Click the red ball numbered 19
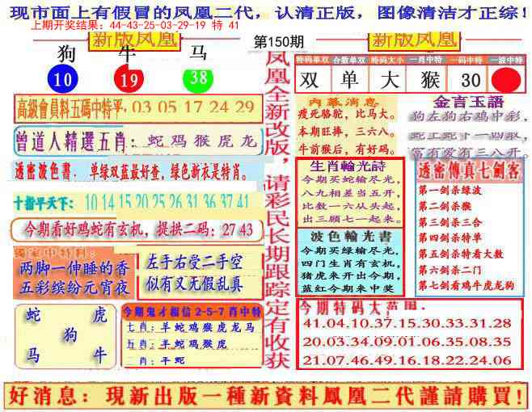The image size is (532, 412). pyautogui.click(x=129, y=79)
